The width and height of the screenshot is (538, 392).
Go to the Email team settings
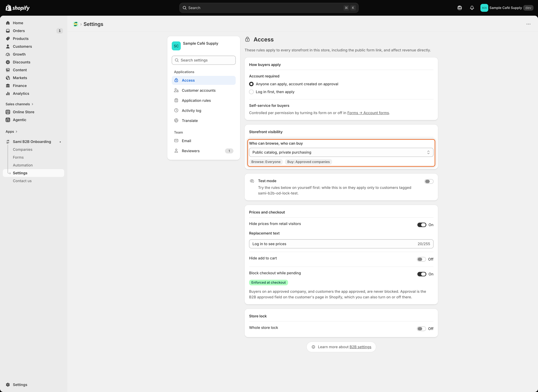coord(204,141)
